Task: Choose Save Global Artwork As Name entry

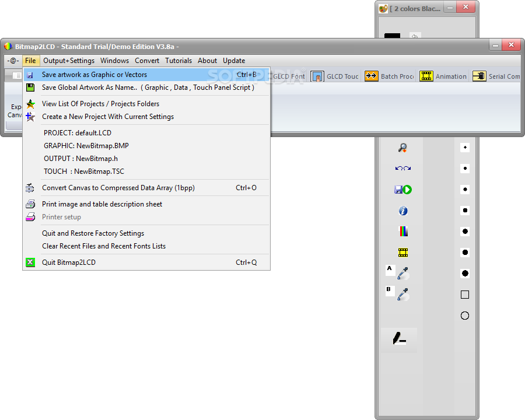Action: tap(146, 87)
